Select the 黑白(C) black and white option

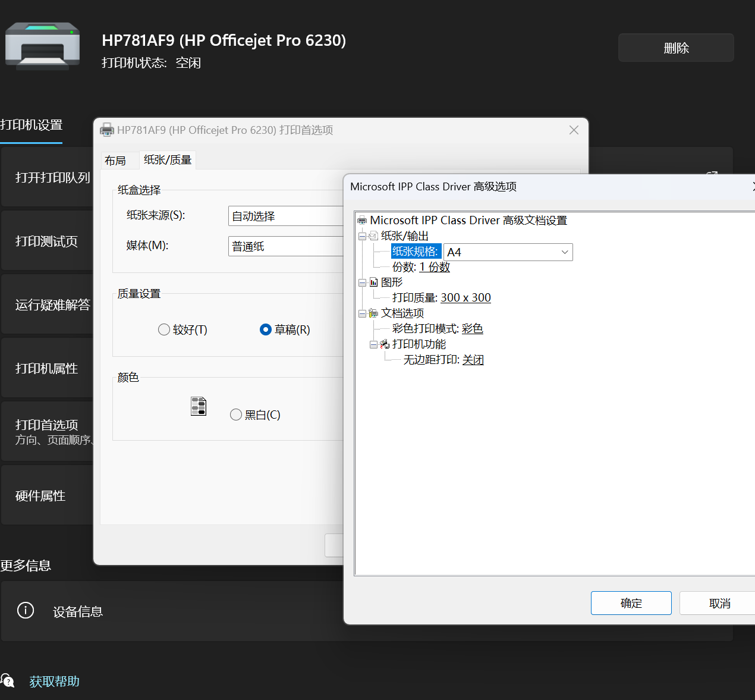click(236, 415)
